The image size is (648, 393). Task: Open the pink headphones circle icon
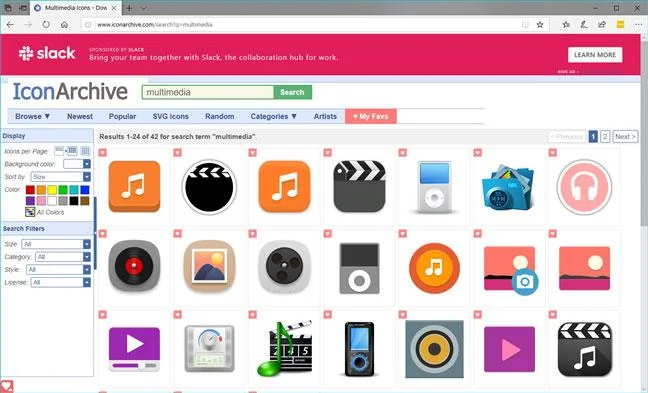tap(584, 187)
